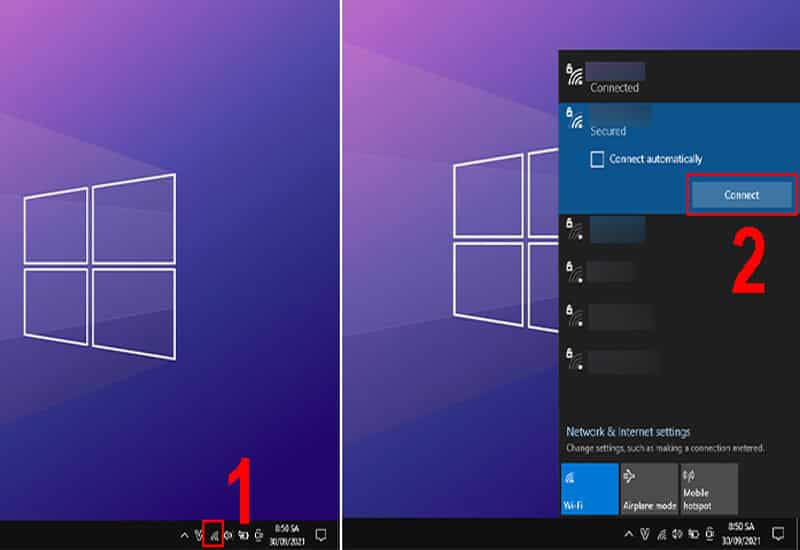800x550 pixels.
Task: Click the V input-method icon in the right taskbar
Action: click(645, 534)
